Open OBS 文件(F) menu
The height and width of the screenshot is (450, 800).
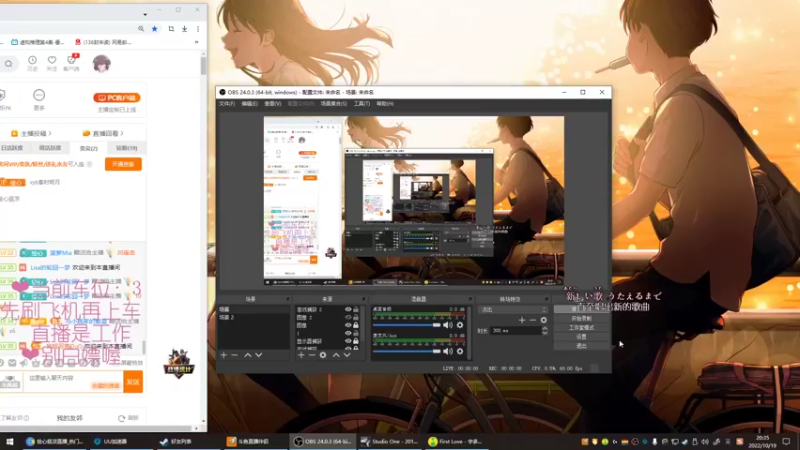click(227, 104)
